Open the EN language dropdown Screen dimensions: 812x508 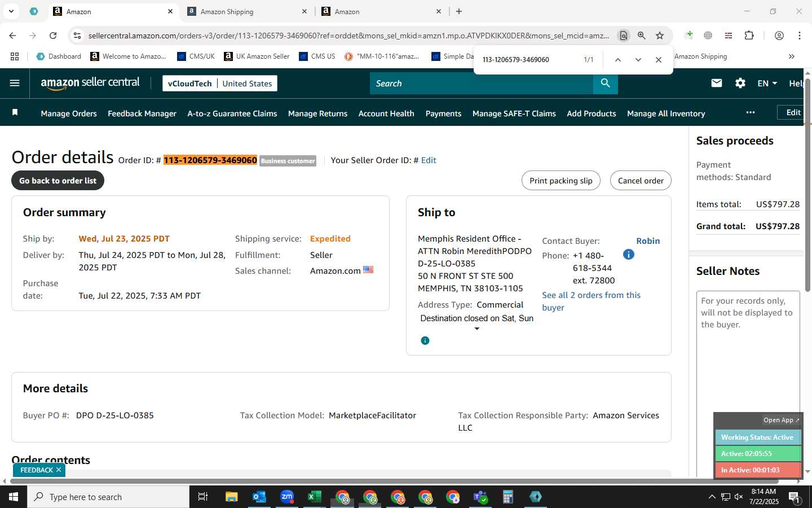[x=767, y=83]
